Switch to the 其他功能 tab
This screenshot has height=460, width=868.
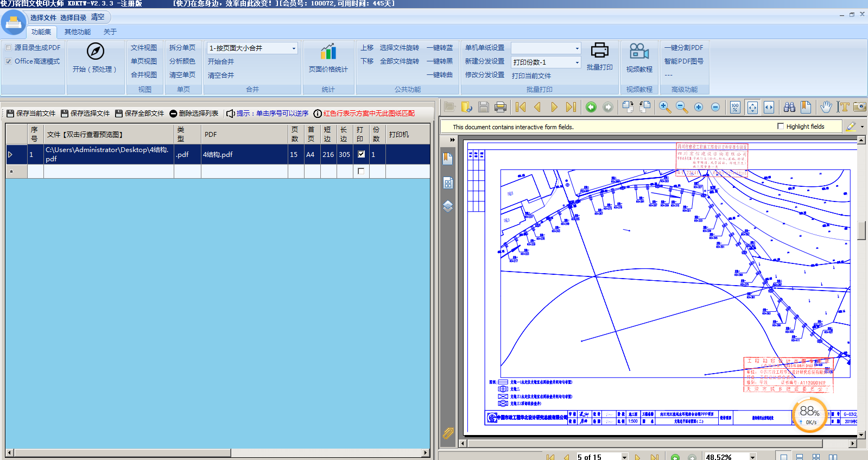tap(77, 32)
